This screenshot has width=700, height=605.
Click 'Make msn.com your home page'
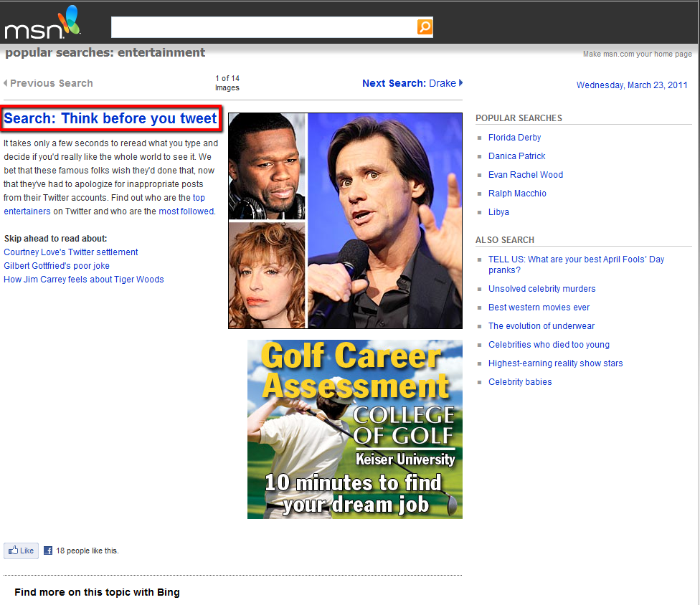[637, 54]
